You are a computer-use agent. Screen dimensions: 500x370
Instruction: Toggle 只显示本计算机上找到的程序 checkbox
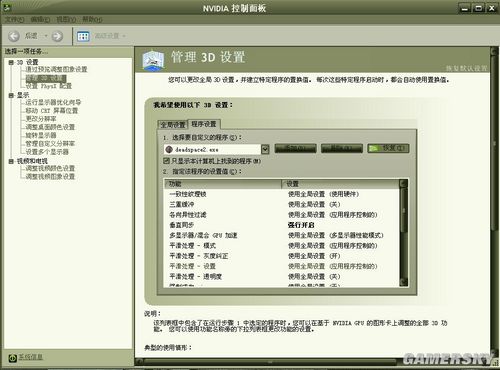click(166, 161)
